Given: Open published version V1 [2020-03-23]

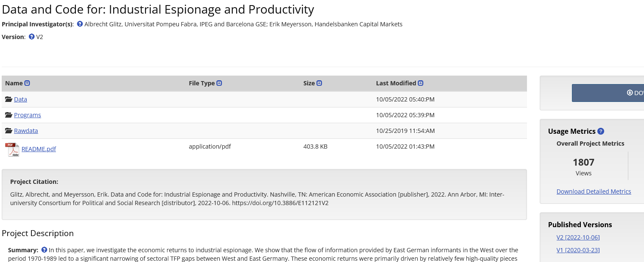Looking at the screenshot, I should coord(578,250).
